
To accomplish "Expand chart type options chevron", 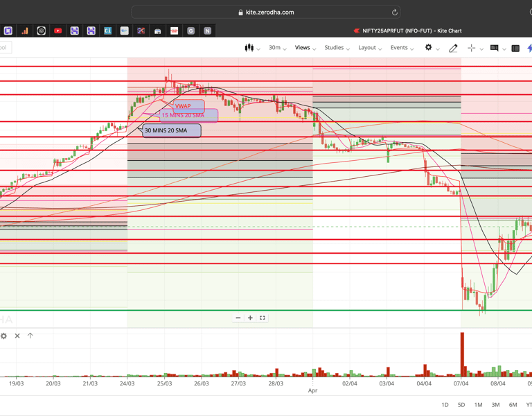I will coord(258,49).
